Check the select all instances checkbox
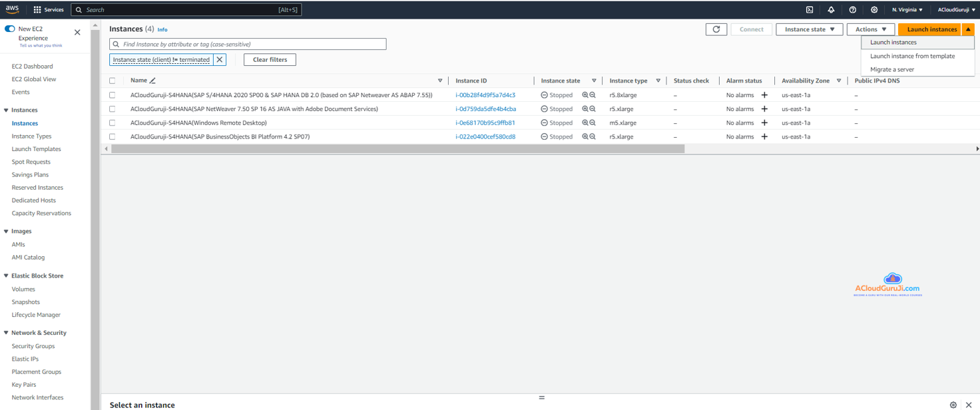Viewport: 980px width, 410px height. pyautogui.click(x=113, y=81)
